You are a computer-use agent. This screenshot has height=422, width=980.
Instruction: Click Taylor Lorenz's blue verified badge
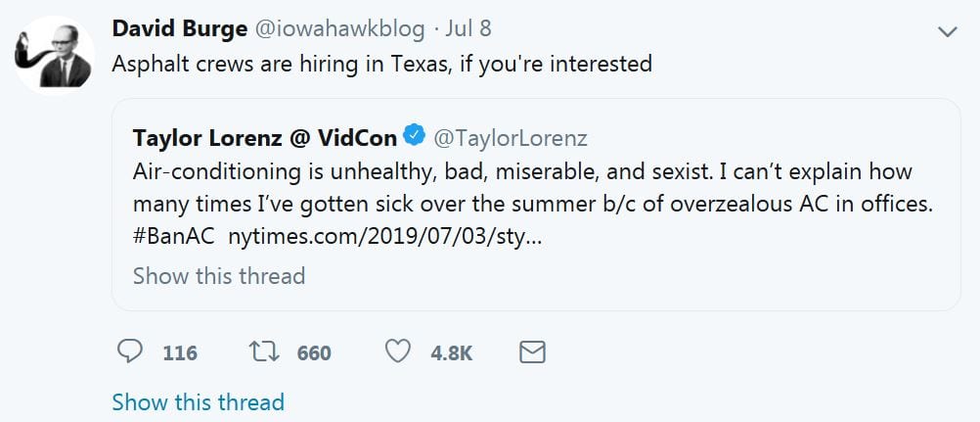415,136
